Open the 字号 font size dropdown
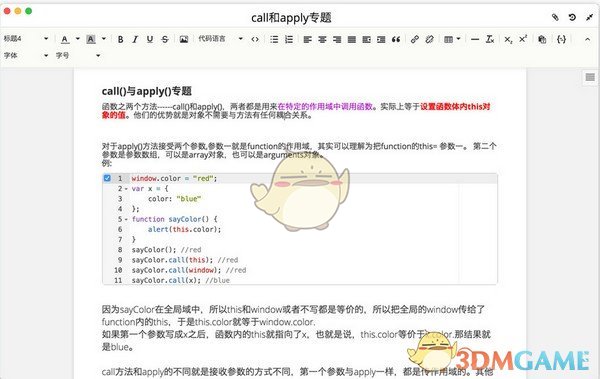This screenshot has width=600, height=379. click(78, 56)
